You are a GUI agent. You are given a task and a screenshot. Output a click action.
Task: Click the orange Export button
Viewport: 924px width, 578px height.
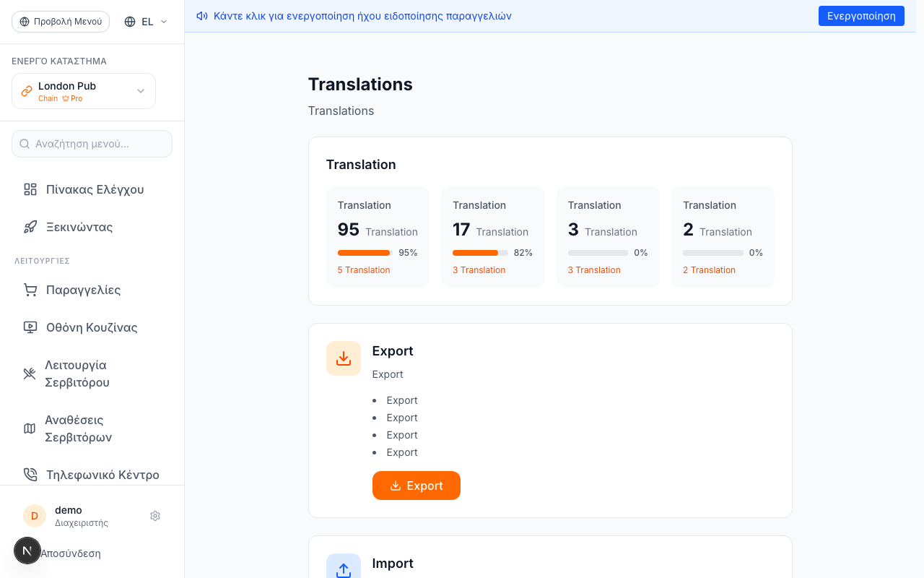[417, 486]
